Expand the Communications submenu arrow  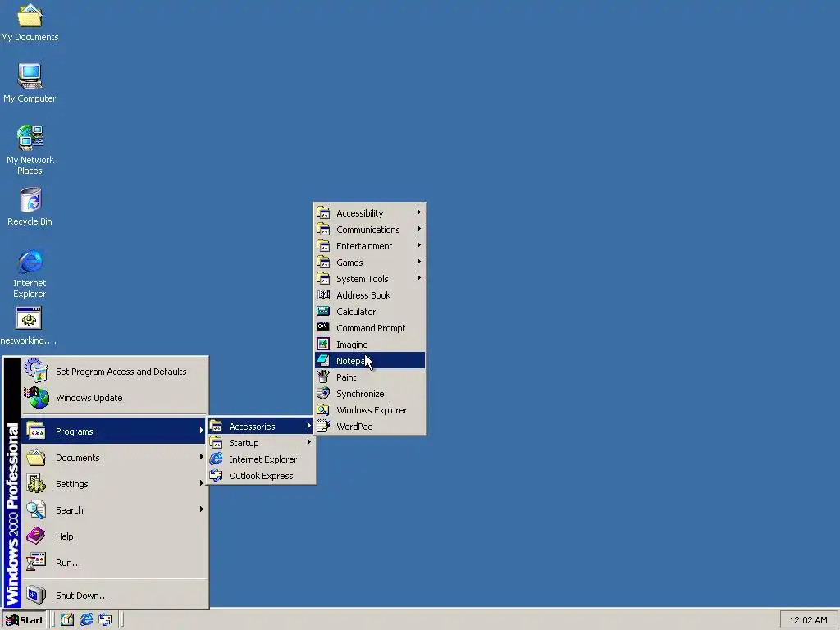[419, 229]
